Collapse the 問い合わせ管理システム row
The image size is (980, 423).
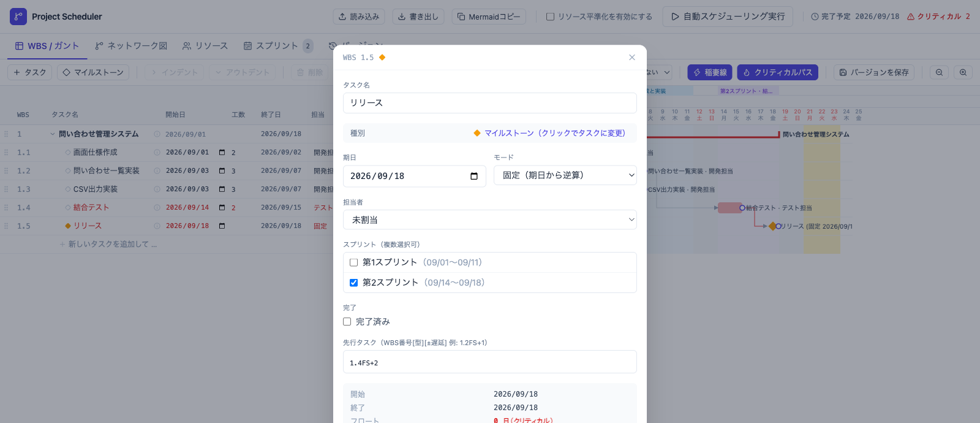pos(53,134)
